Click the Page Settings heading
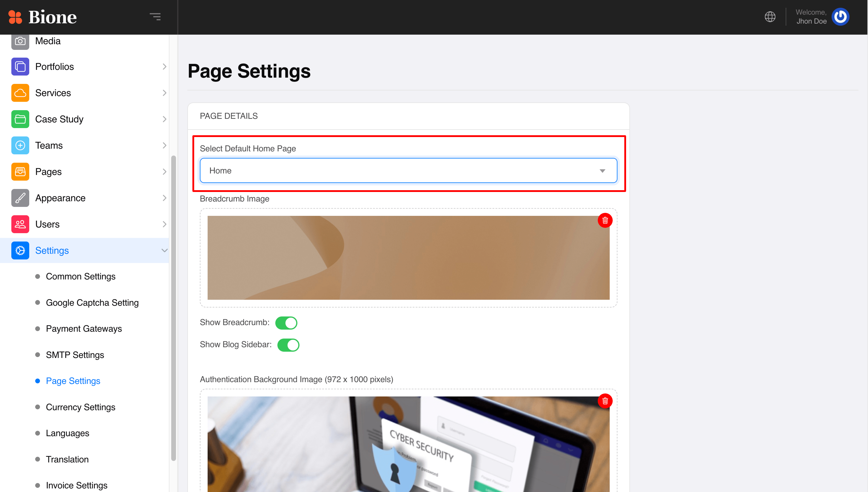The image size is (868, 492). coord(249,71)
